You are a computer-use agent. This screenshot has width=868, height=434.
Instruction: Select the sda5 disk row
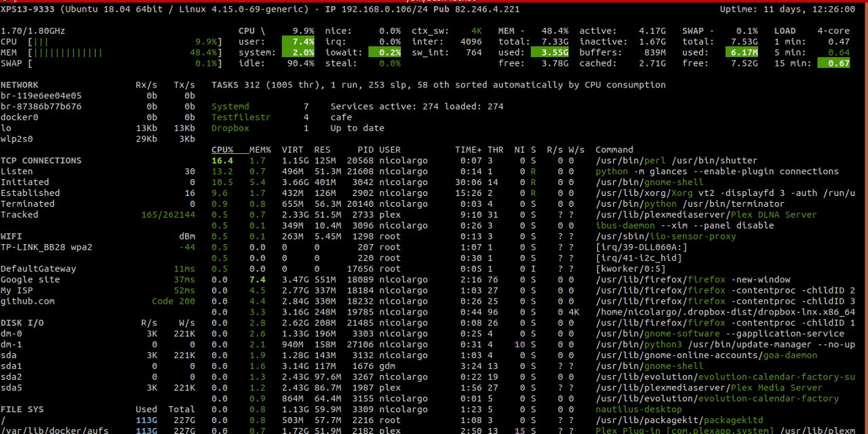[98, 389]
